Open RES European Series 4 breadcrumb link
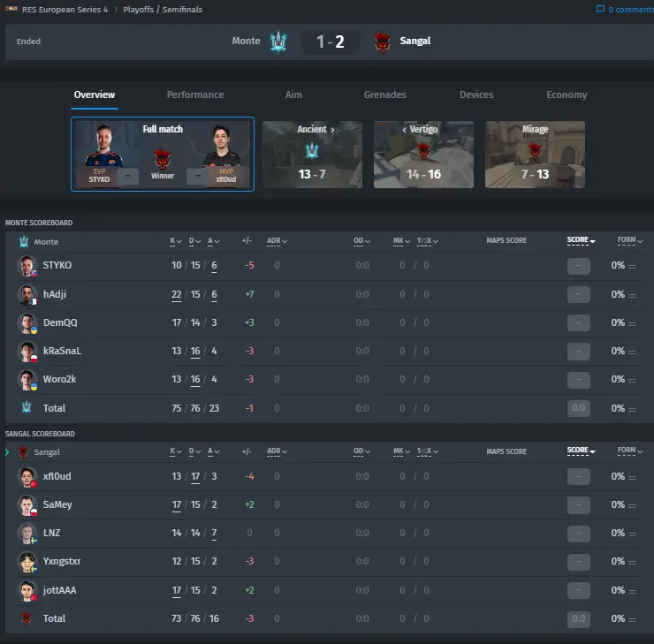The image size is (654, 644). [x=65, y=9]
